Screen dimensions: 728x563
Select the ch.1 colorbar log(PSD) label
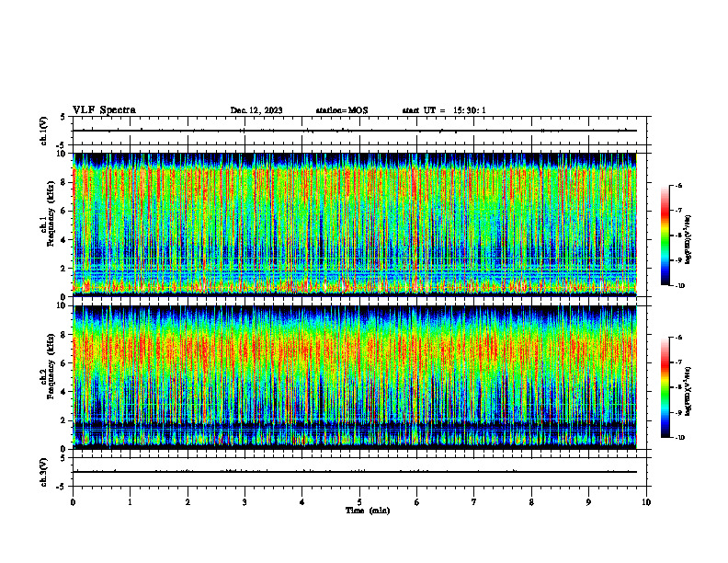coord(688,240)
